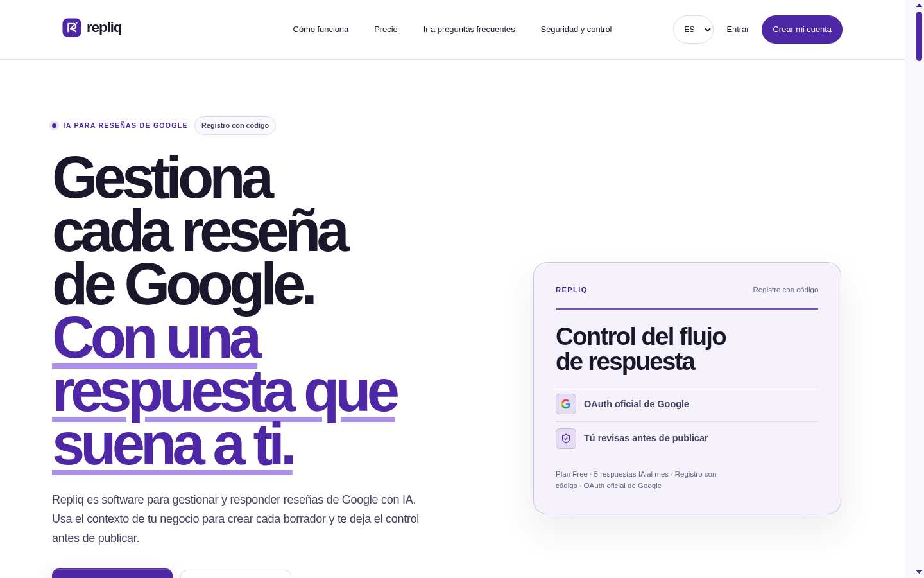This screenshot has width=924, height=578.
Task: Click the Repliq es software paragraph
Action: point(235,519)
